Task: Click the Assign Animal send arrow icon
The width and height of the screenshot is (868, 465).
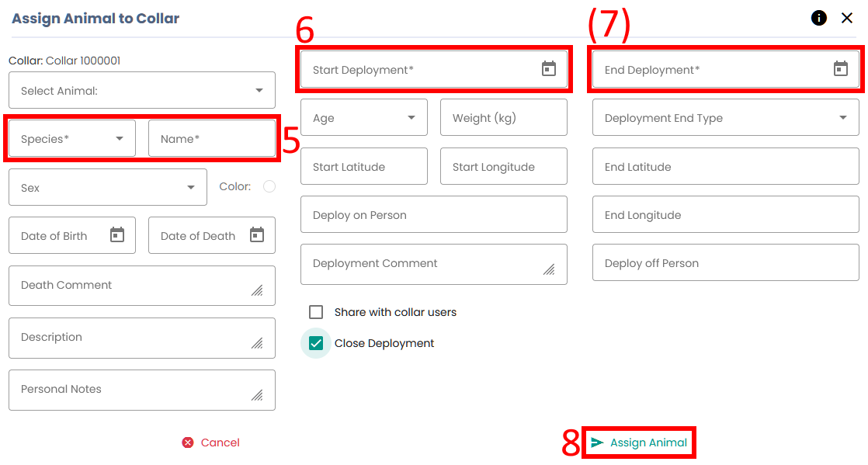Action: (x=597, y=442)
